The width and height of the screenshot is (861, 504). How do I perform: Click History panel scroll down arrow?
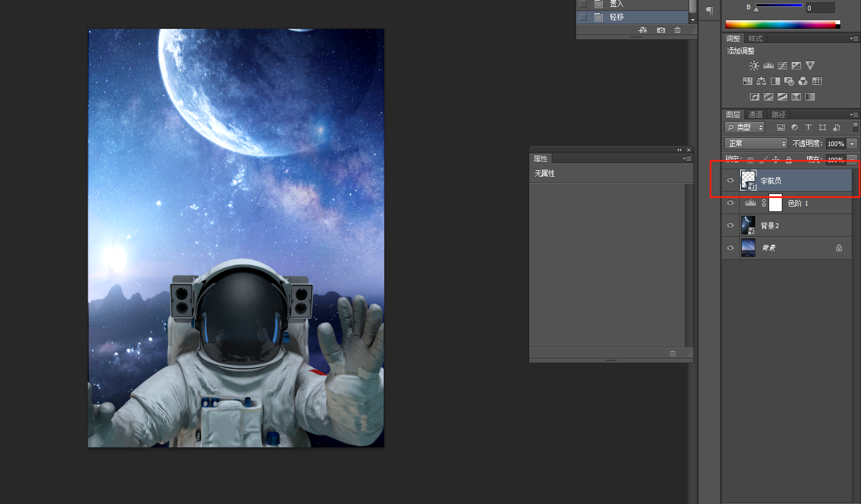pos(693,20)
